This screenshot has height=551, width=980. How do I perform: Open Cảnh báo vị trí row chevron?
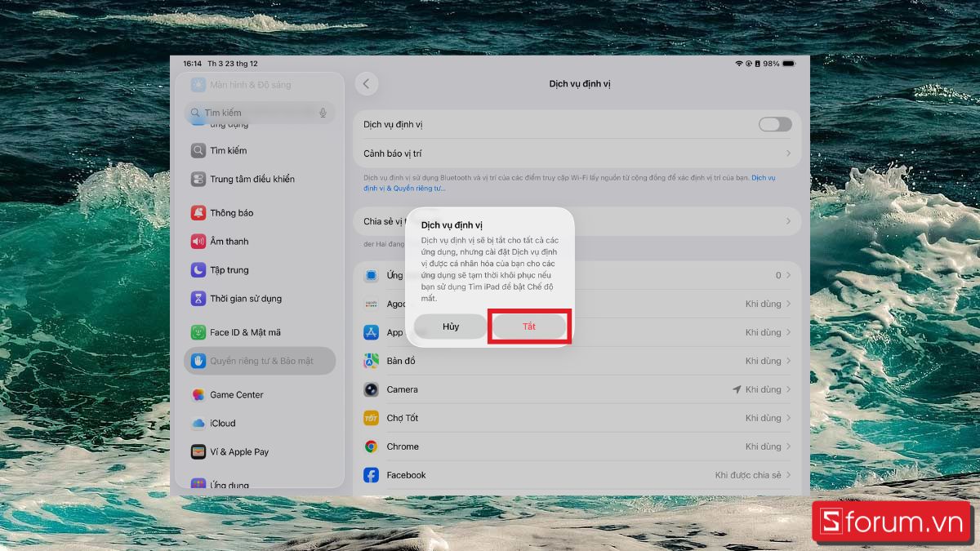pyautogui.click(x=788, y=153)
